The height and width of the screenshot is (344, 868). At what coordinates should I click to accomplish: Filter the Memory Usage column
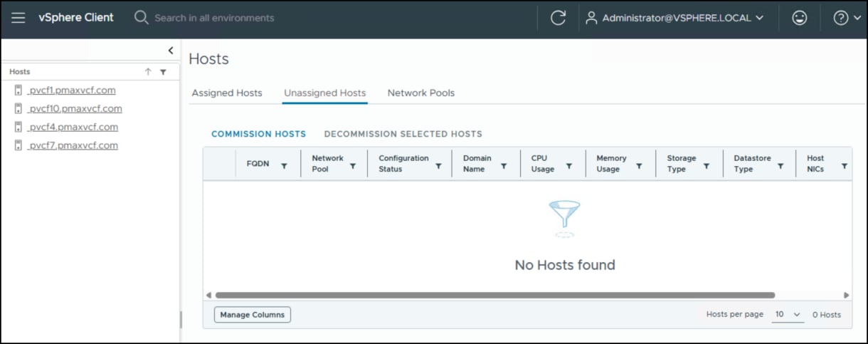click(x=639, y=166)
